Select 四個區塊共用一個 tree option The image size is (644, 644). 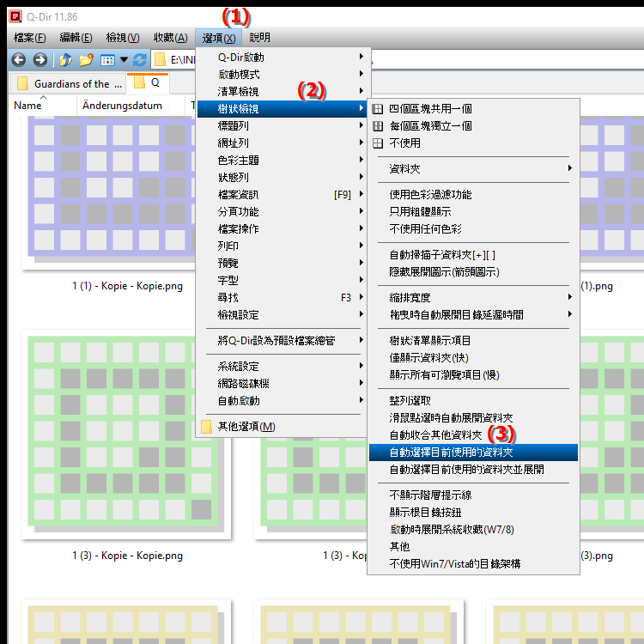tap(473, 109)
